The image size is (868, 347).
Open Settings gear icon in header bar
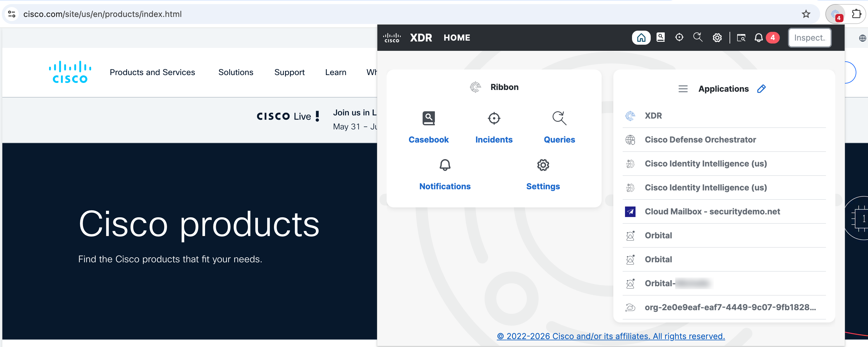(x=717, y=38)
